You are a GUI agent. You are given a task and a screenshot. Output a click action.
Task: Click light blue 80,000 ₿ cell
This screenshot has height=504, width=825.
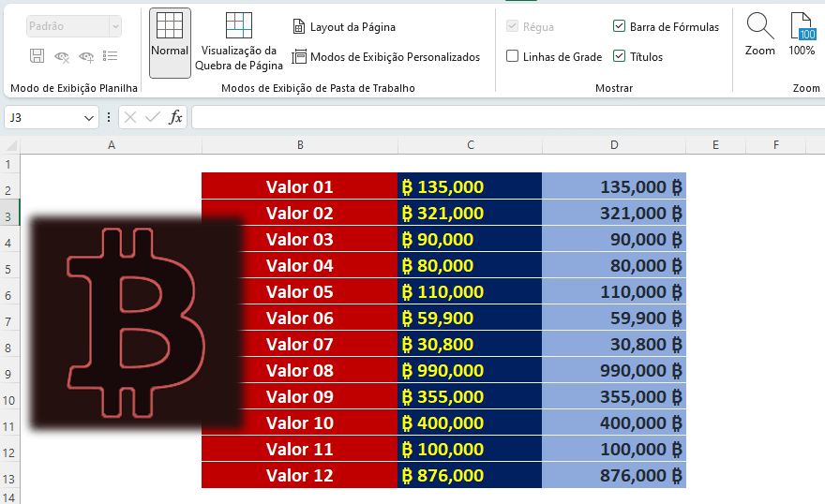pyautogui.click(x=614, y=265)
